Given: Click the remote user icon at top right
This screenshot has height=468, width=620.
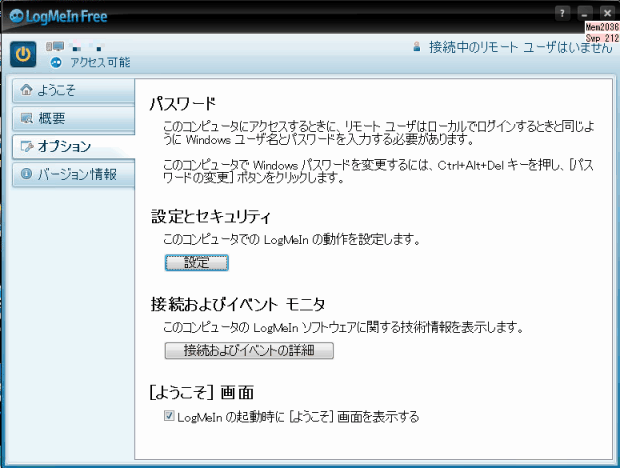Looking at the screenshot, I should pyautogui.click(x=417, y=47).
